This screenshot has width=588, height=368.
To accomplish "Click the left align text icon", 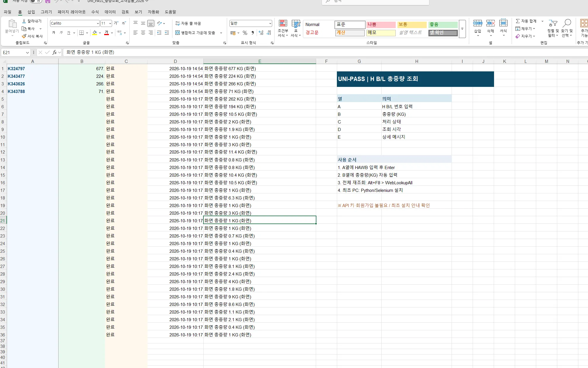I will click(x=136, y=33).
